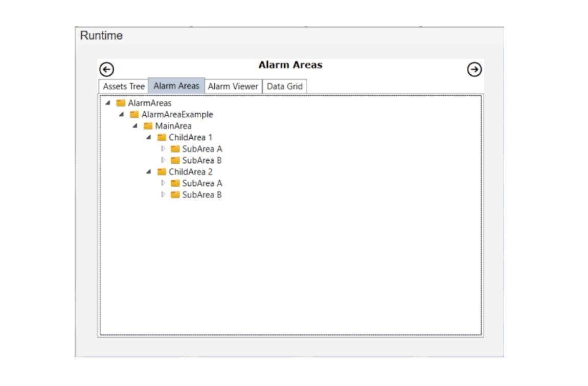Collapse the MainArea node using its arrow
Viewport: 588px width, 386px height.
coord(135,126)
